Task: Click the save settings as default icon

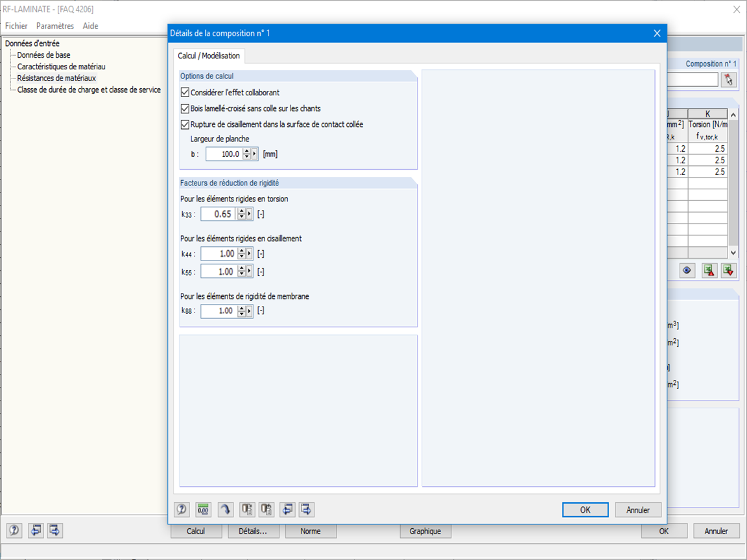Action: 267,509
